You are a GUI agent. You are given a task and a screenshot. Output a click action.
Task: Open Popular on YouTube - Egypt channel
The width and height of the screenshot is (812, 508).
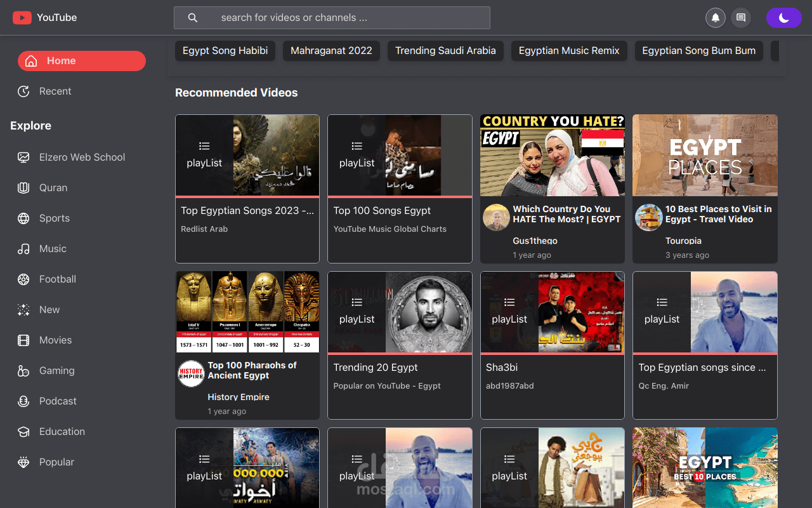pyautogui.click(x=387, y=385)
